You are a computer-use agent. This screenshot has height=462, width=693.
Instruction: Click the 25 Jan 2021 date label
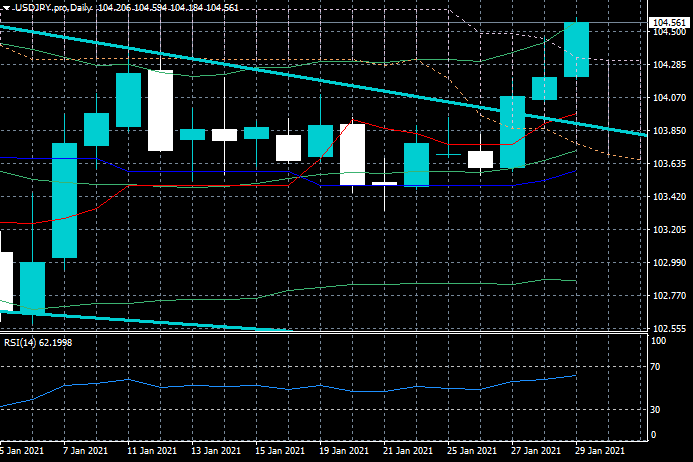[x=472, y=451]
